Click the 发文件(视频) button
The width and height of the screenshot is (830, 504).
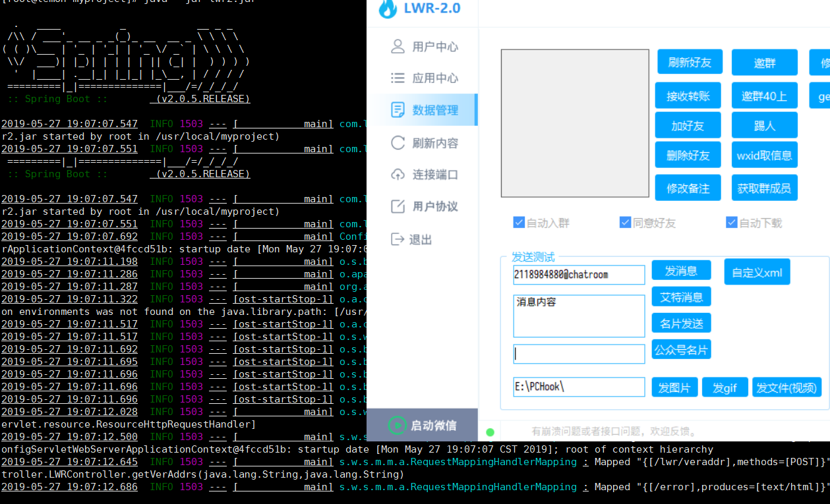click(x=786, y=387)
